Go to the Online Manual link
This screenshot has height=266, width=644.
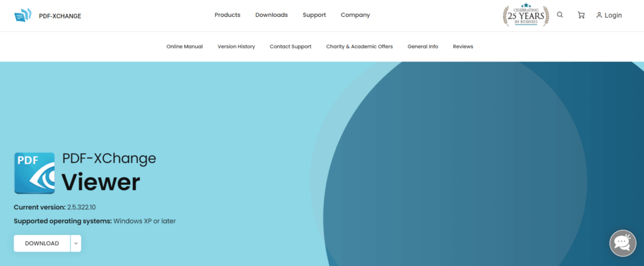pyautogui.click(x=184, y=47)
